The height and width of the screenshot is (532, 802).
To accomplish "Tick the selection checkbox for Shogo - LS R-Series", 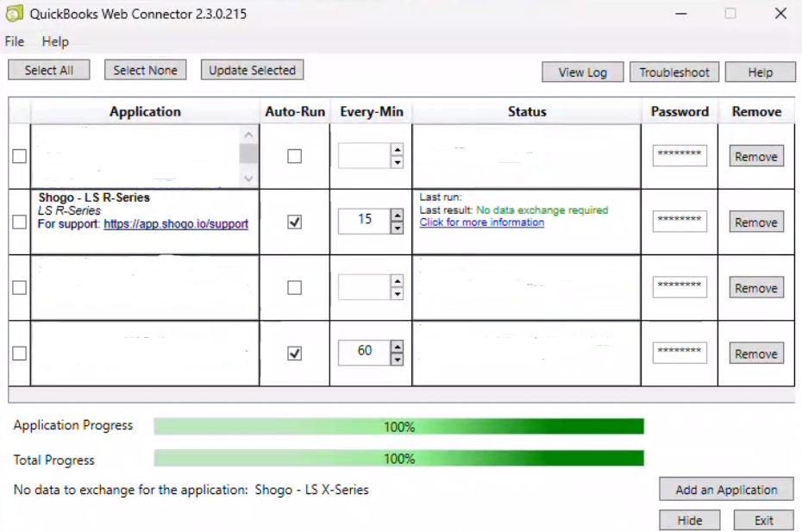I will [20, 222].
